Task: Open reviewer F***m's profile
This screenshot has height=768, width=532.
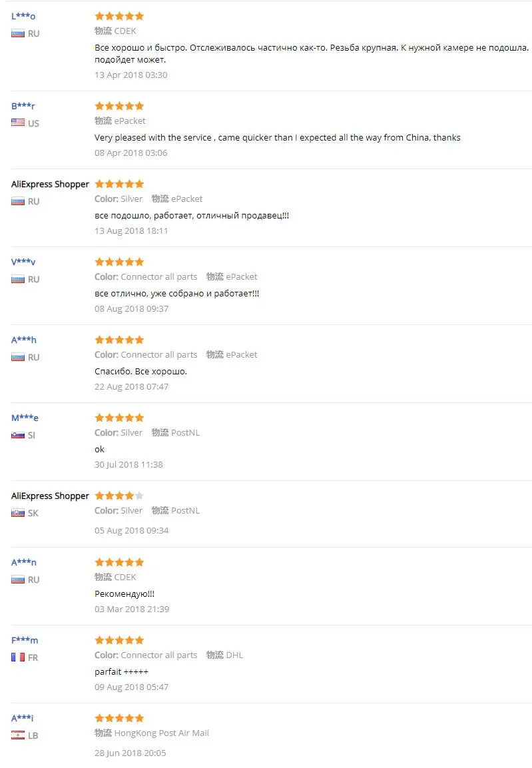Action: [x=25, y=640]
